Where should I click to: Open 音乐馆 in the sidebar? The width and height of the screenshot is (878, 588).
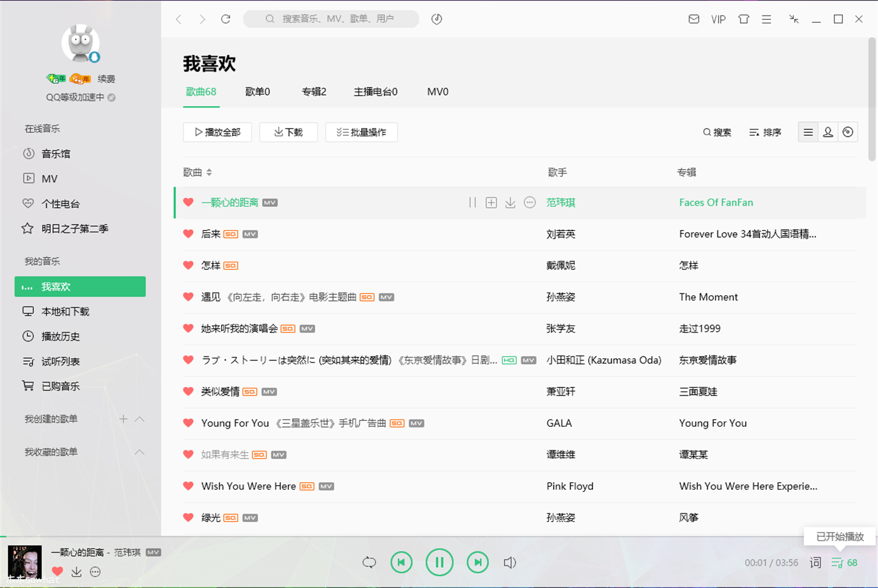tap(56, 154)
